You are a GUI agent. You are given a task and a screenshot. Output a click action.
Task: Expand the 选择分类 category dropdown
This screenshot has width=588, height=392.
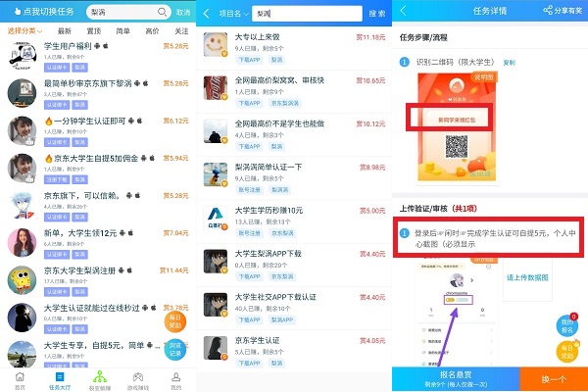[24, 31]
